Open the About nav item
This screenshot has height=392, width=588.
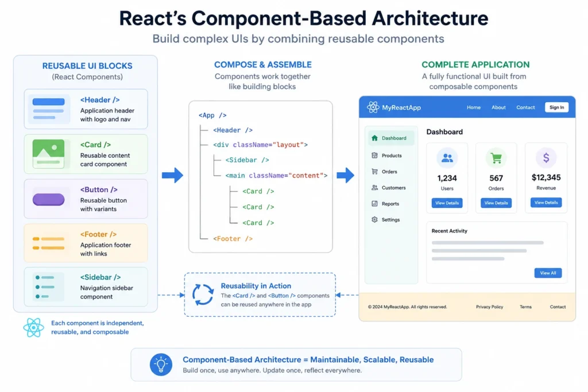click(498, 107)
